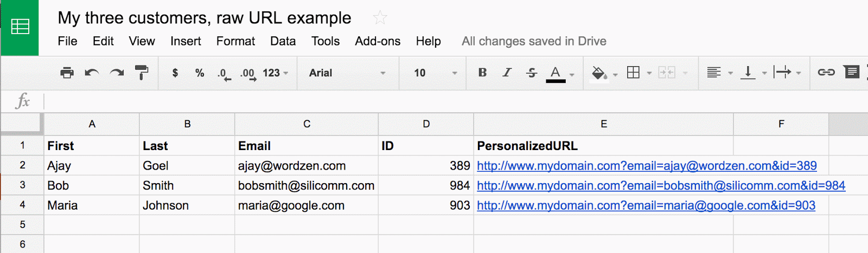
Task: Open the Arial font dropdown
Action: pyautogui.click(x=347, y=73)
